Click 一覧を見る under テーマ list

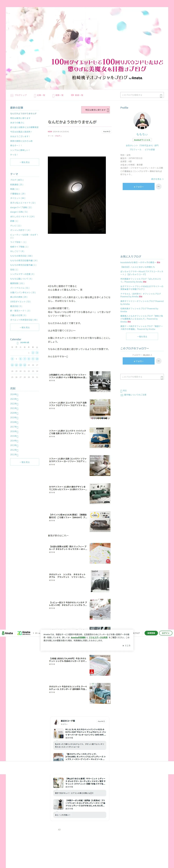25,328
